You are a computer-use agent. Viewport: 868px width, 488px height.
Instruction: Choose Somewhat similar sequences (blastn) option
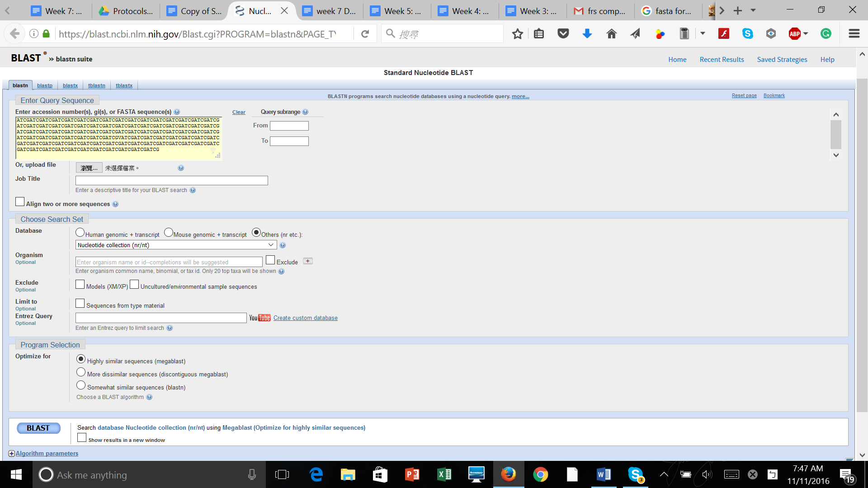[81, 385]
